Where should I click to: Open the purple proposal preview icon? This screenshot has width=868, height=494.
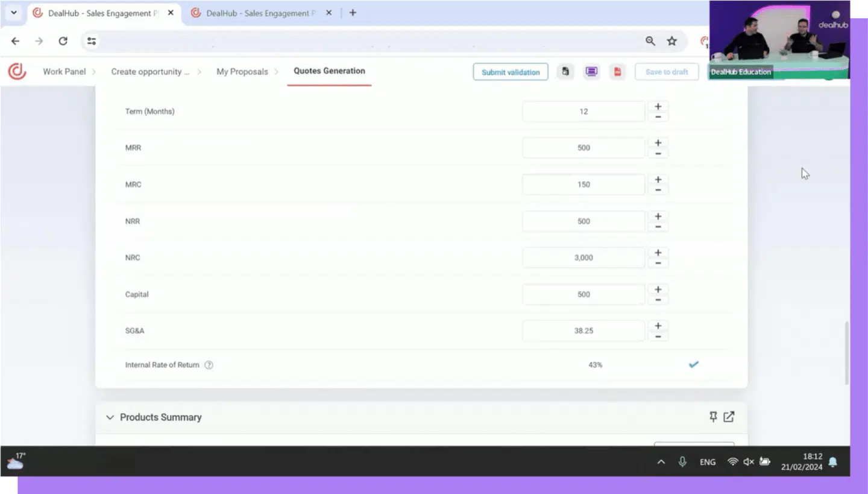pyautogui.click(x=591, y=71)
